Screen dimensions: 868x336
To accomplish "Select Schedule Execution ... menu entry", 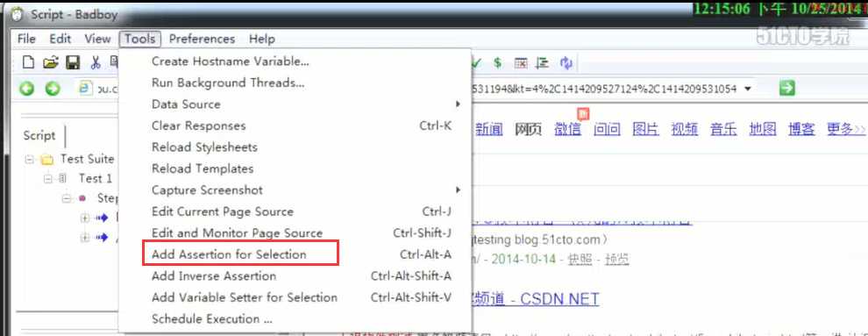I will click(295, 318).
